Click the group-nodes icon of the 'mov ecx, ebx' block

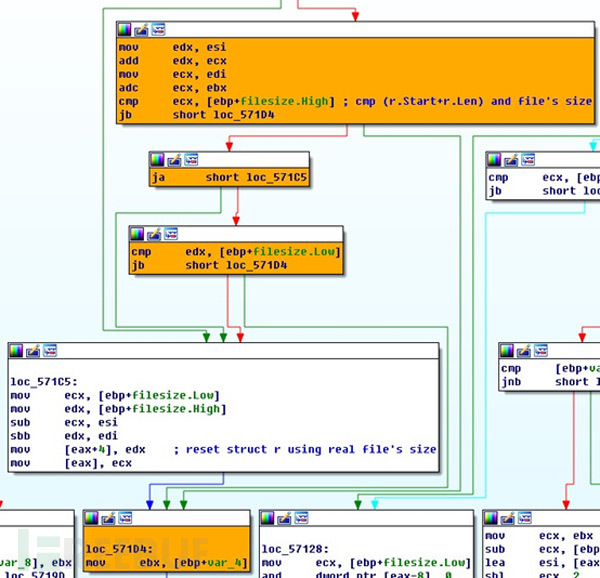pyautogui.click(x=525, y=518)
